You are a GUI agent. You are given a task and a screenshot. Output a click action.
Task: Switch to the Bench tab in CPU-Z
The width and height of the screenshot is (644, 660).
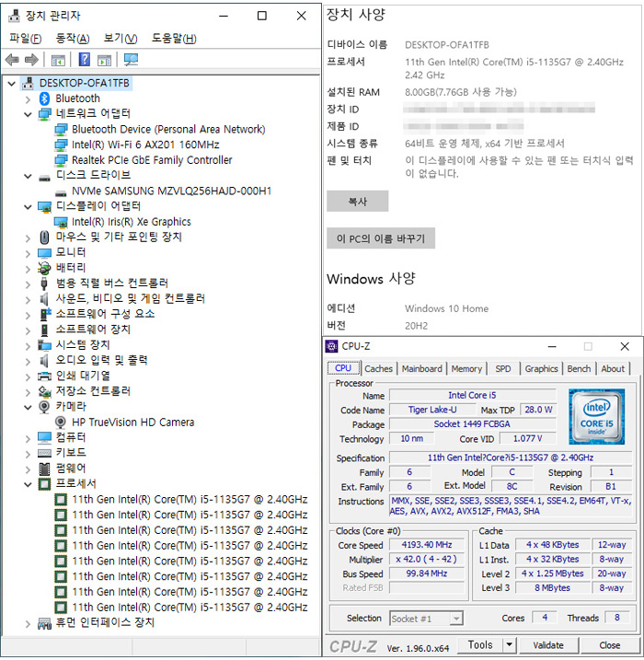tap(579, 369)
